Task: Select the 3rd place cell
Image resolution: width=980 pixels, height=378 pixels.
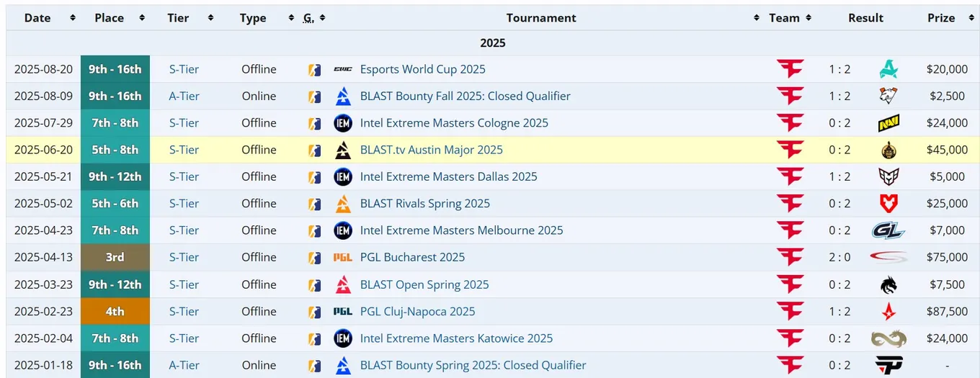Action: (x=115, y=257)
